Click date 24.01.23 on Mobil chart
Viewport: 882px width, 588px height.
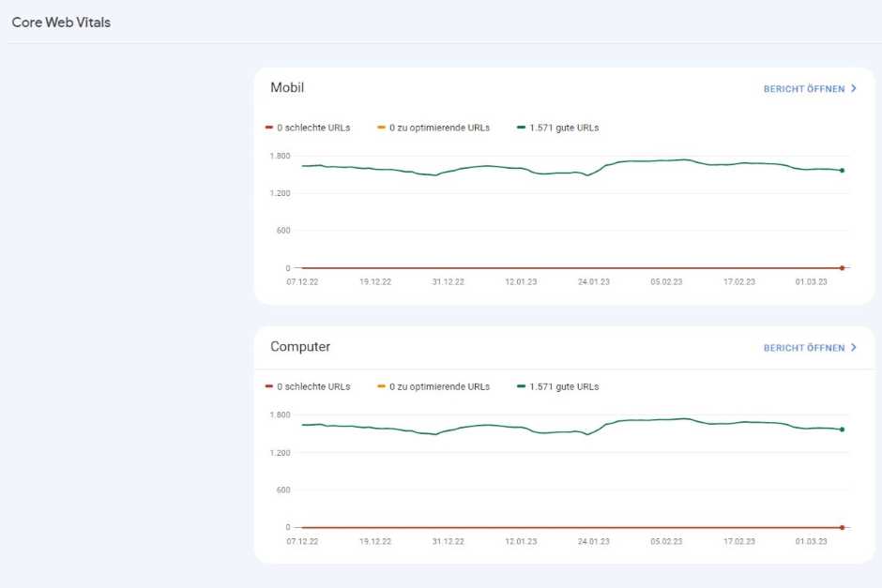594,281
